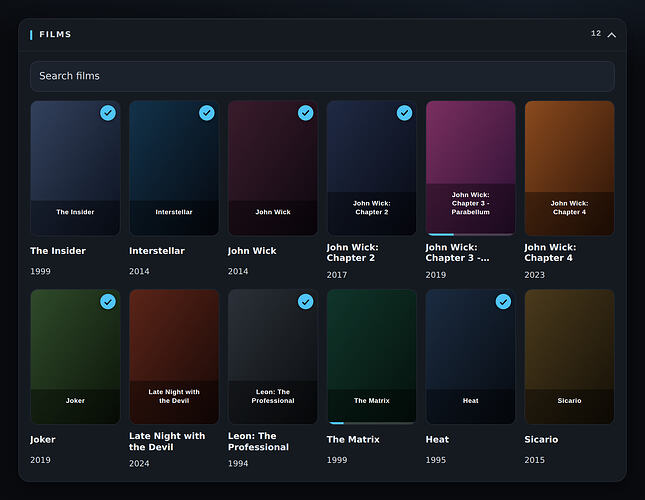
Task: Uncheck the checkmark on The Insider poster
Action: 108,113
